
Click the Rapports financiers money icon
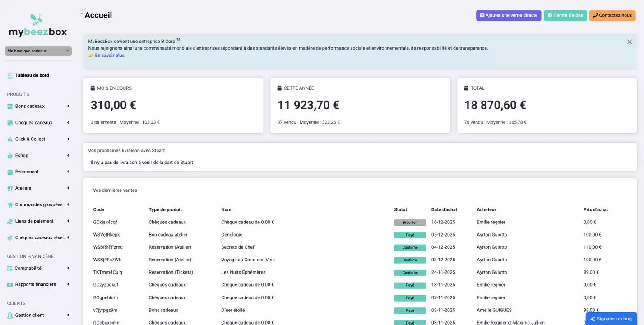coord(10,285)
